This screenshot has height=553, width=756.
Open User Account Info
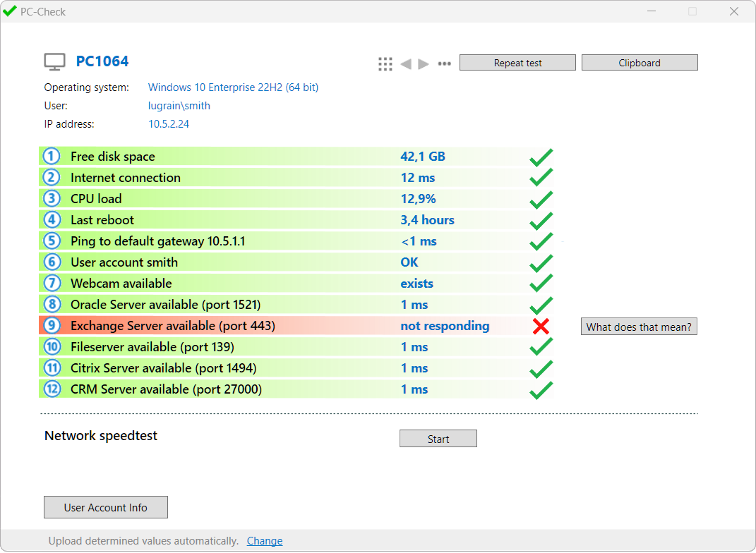click(106, 508)
